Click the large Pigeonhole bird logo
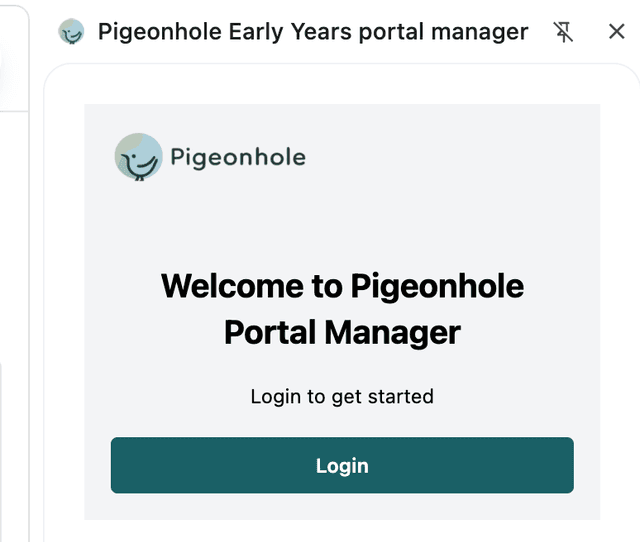The height and width of the screenshot is (542, 640). (138, 157)
